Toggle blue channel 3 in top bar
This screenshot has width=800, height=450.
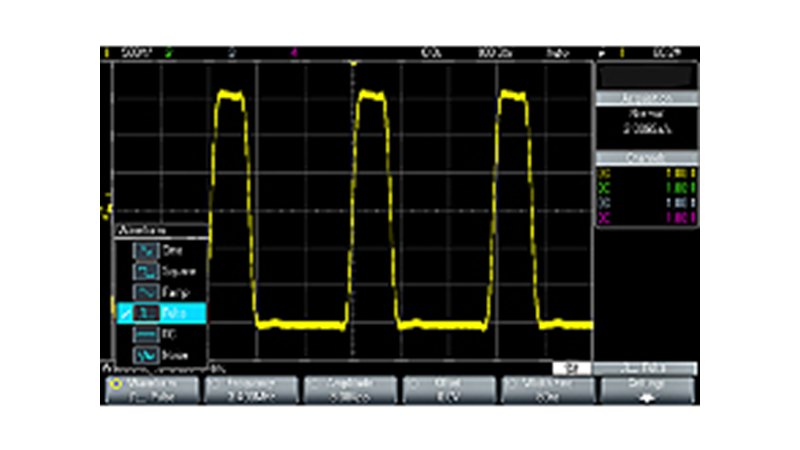[x=232, y=51]
